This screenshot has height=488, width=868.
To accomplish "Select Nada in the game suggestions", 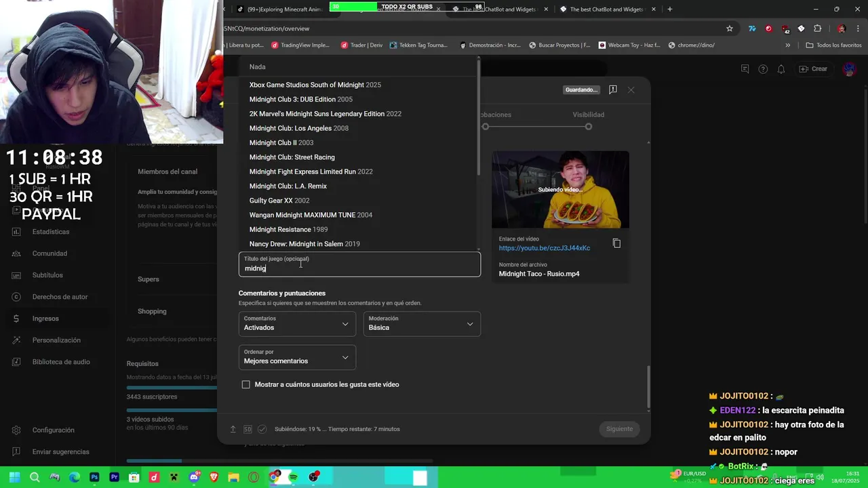I will [x=359, y=67].
